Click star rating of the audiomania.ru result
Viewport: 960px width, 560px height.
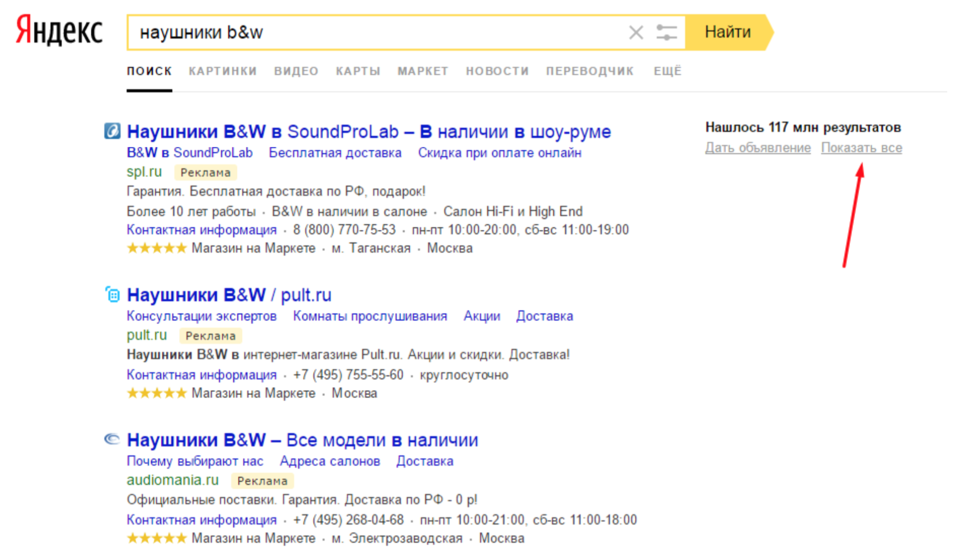point(157,538)
